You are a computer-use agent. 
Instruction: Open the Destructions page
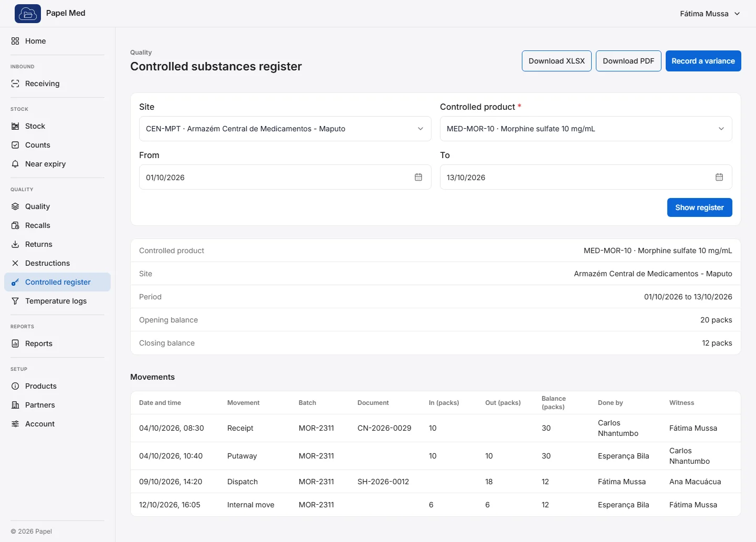click(57, 263)
